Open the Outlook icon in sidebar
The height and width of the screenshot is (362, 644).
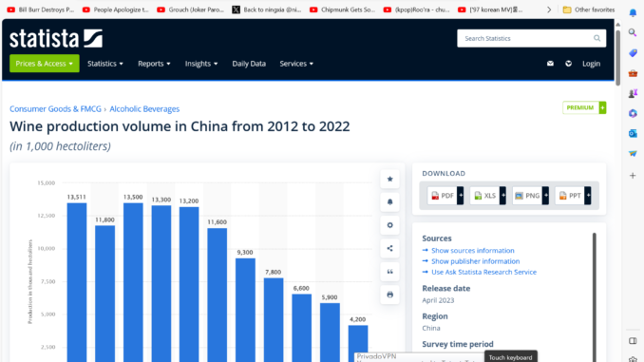pos(633,134)
